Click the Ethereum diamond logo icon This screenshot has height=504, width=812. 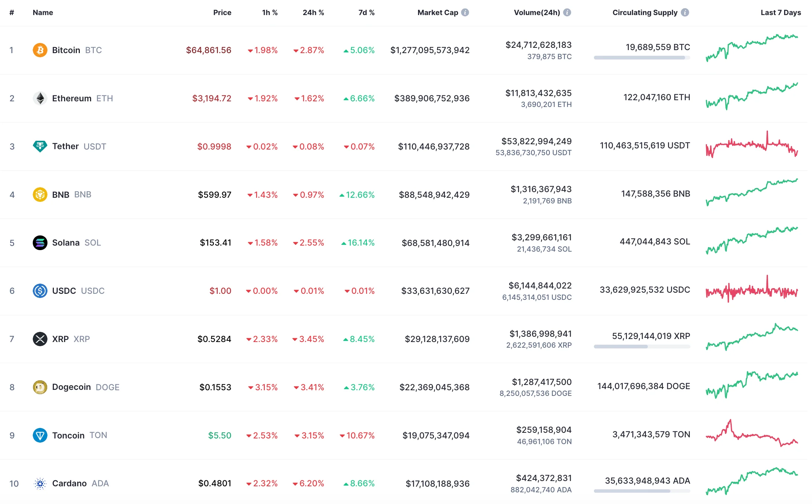(40, 98)
